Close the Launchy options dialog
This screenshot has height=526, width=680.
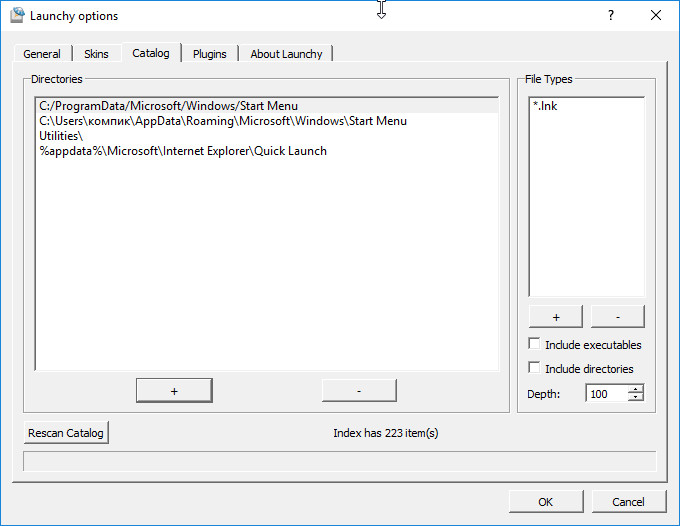[656, 16]
